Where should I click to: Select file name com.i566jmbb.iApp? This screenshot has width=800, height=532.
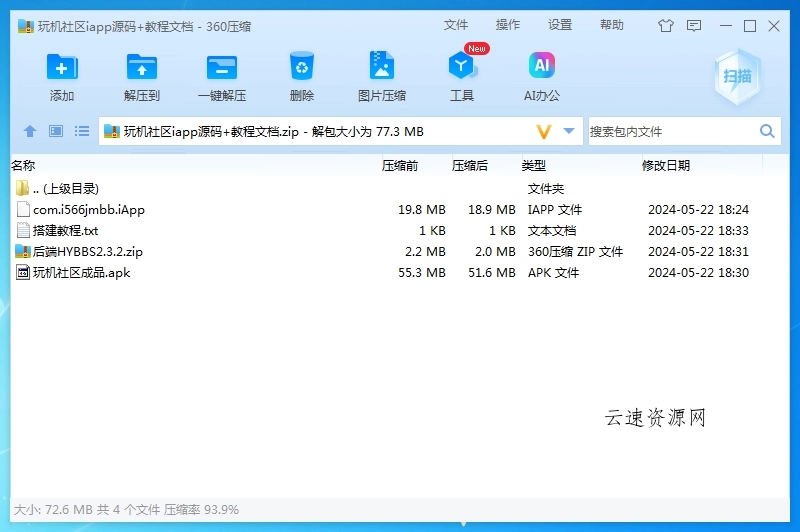(x=89, y=210)
